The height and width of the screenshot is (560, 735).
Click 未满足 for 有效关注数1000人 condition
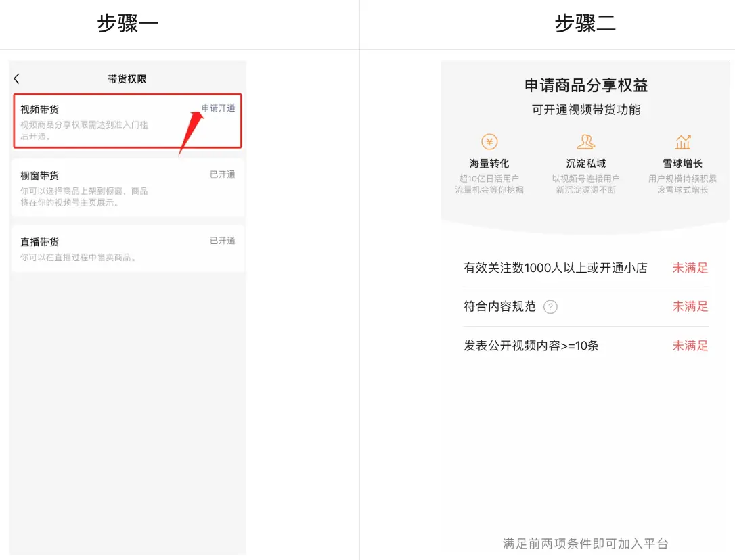(x=690, y=268)
